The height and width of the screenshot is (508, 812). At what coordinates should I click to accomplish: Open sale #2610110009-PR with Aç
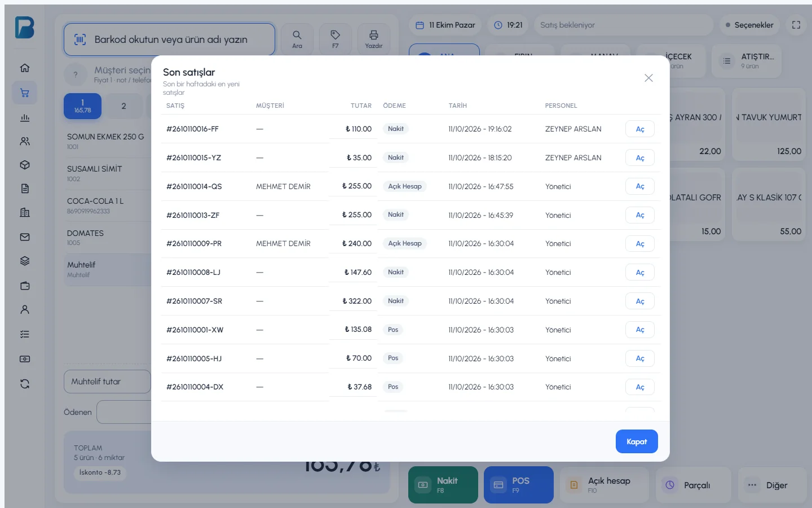coord(640,244)
